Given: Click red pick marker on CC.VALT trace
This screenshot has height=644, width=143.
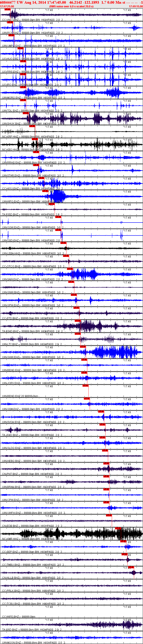Looking at the screenshot, I should [8, 9].
